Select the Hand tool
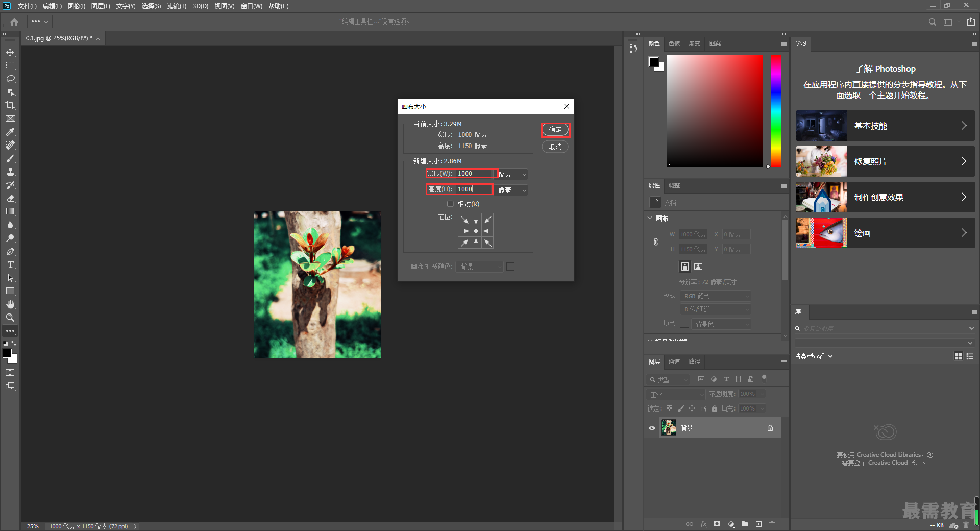Image resolution: width=980 pixels, height=531 pixels. point(10,304)
